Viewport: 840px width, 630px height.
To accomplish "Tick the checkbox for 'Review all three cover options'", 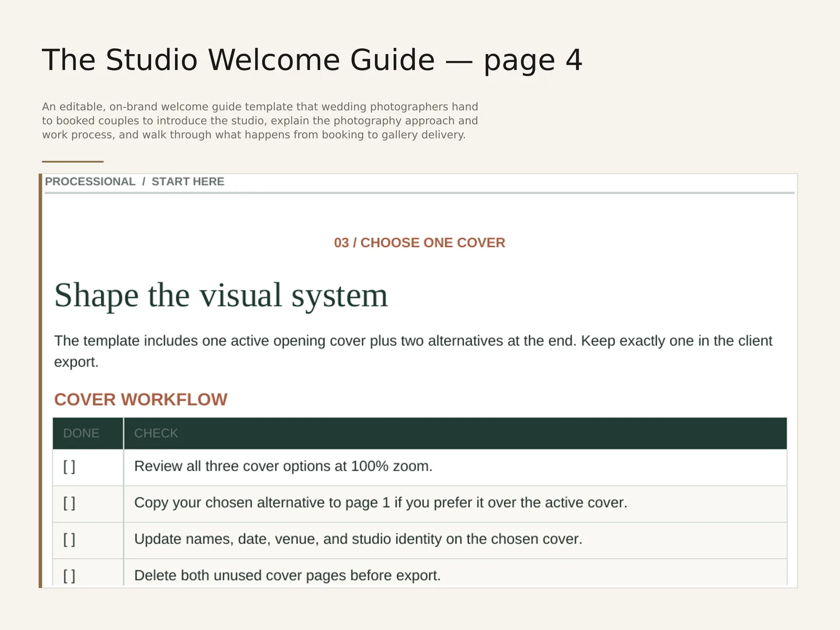I will pyautogui.click(x=69, y=467).
